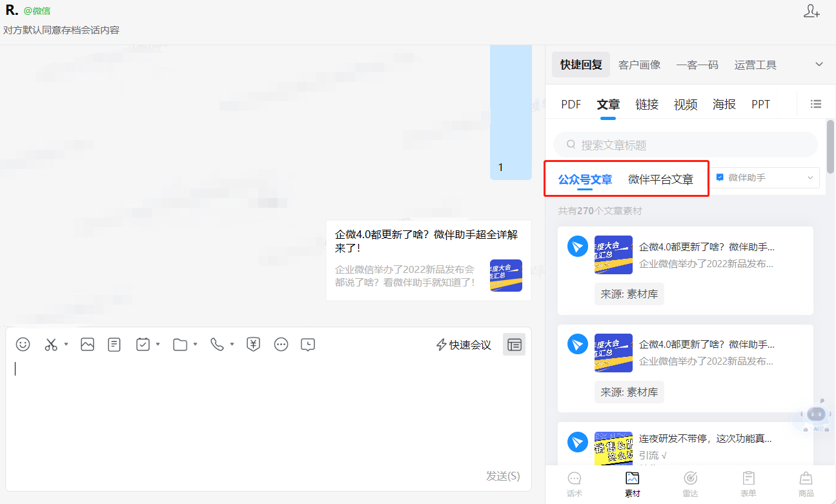
Task: Click the yen payment shield icon
Action: coord(254,345)
